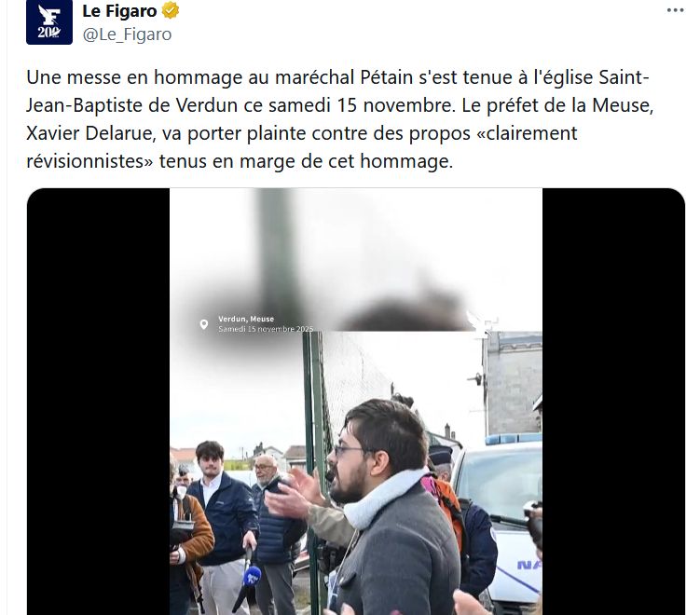The image size is (700, 615).
Task: Play the embedded video of the bearded man
Action: click(356, 402)
